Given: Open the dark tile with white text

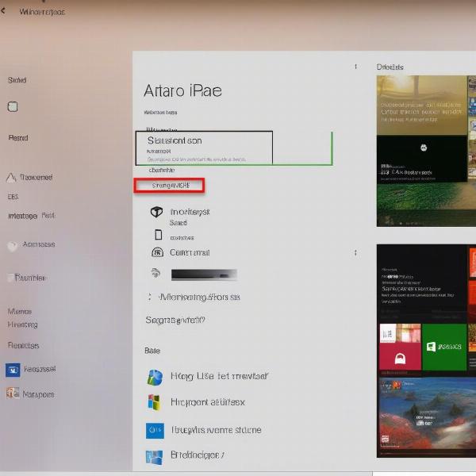Looking at the screenshot, I should coord(421,283).
